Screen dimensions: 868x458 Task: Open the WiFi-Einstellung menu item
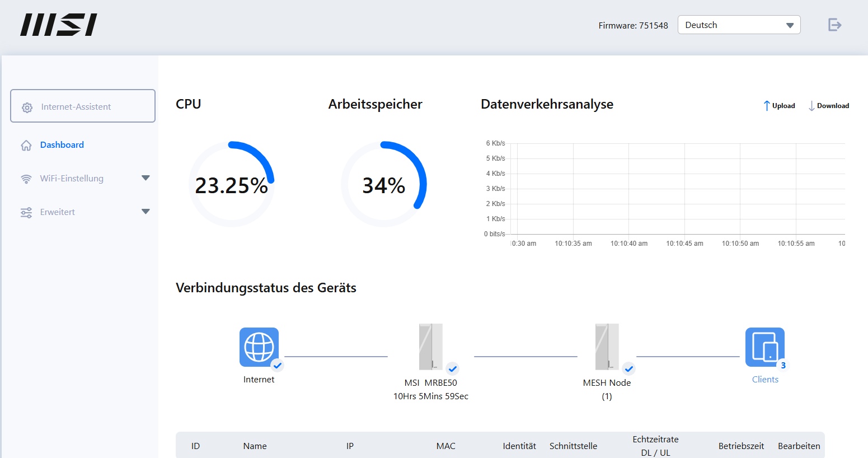(x=72, y=179)
